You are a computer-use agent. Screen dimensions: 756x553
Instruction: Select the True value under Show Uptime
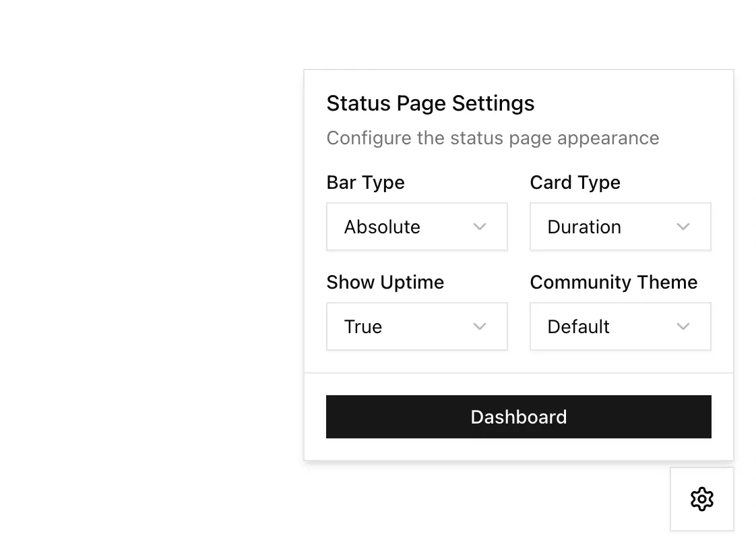tap(363, 326)
